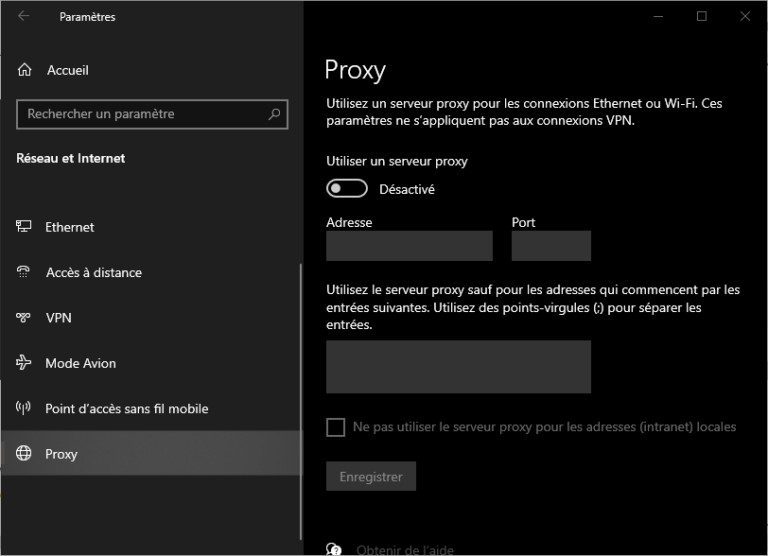Click the Accès à distance phone icon

click(24, 272)
